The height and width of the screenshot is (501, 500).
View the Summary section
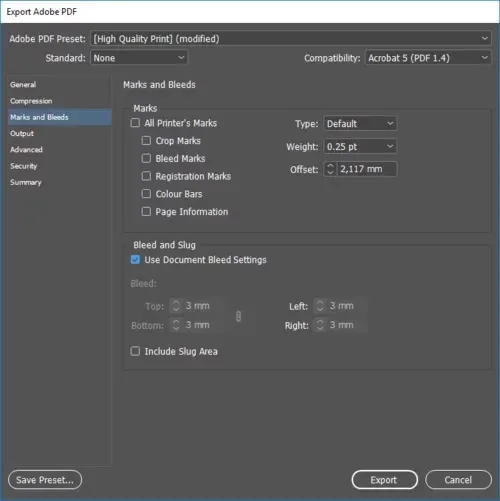click(x=26, y=182)
